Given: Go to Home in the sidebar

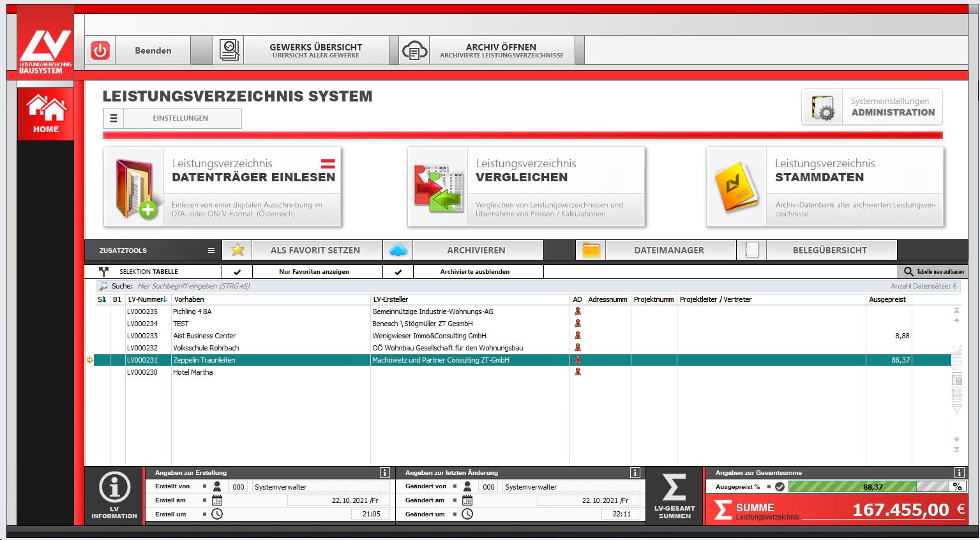Looking at the screenshot, I should [x=45, y=114].
